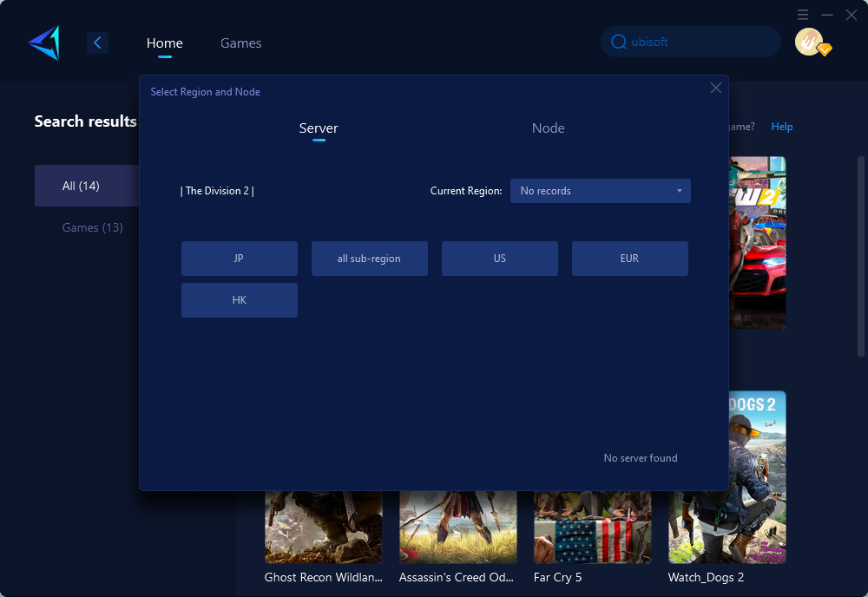
Task: Open the Current Region dropdown
Action: (600, 191)
